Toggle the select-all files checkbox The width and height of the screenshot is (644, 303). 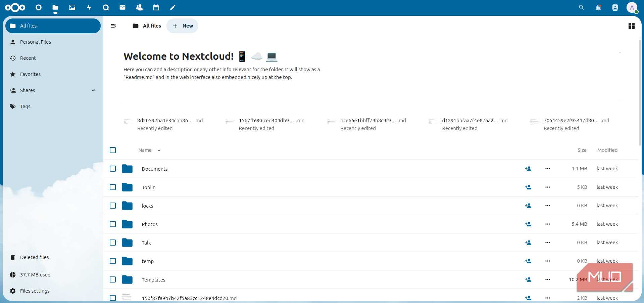point(113,150)
